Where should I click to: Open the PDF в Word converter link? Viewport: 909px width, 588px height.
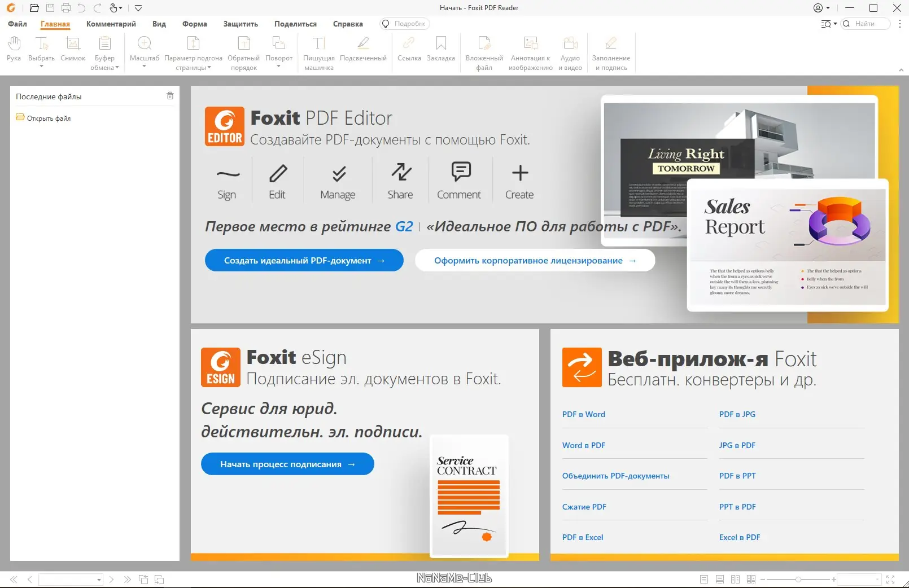click(x=584, y=414)
